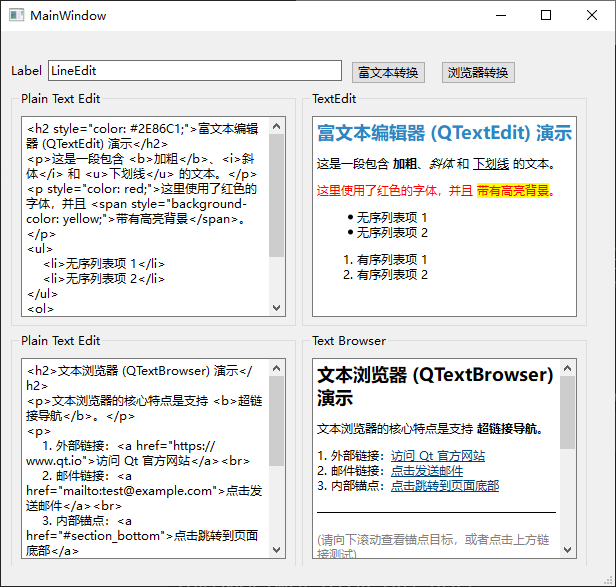This screenshot has height=587, width=616.
Task: Click the gray 请向下滚动查看锚点目标 hint text
Action: (x=433, y=546)
